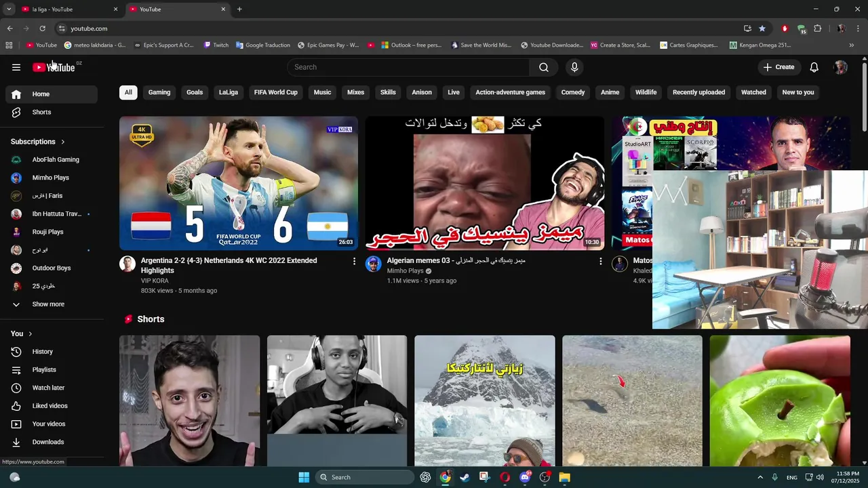Open Chrome three-dot menu
The height and width of the screenshot is (488, 868).
(858, 28)
